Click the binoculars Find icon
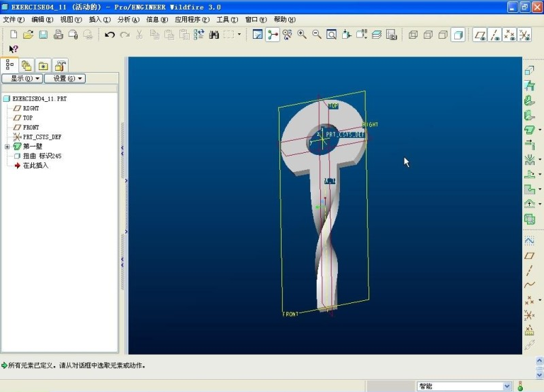 pos(214,35)
